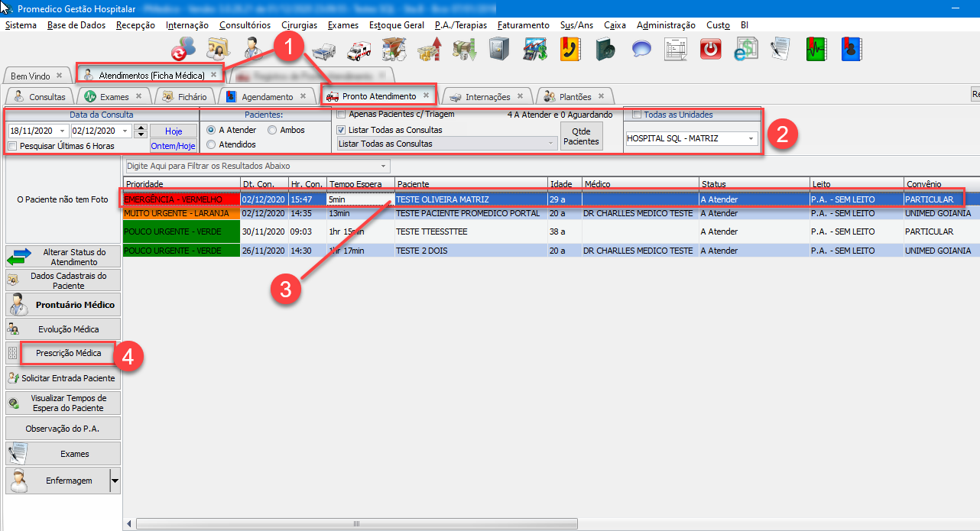Viewport: 980px width, 531px height.
Task: Toggle the Todas as Unidades checkbox
Action: coord(636,115)
